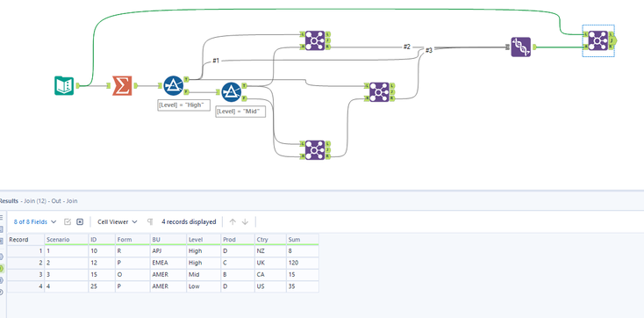Click the Union tool output anchor
Image resolution: width=644 pixels, height=318 pixels.
[534, 47]
